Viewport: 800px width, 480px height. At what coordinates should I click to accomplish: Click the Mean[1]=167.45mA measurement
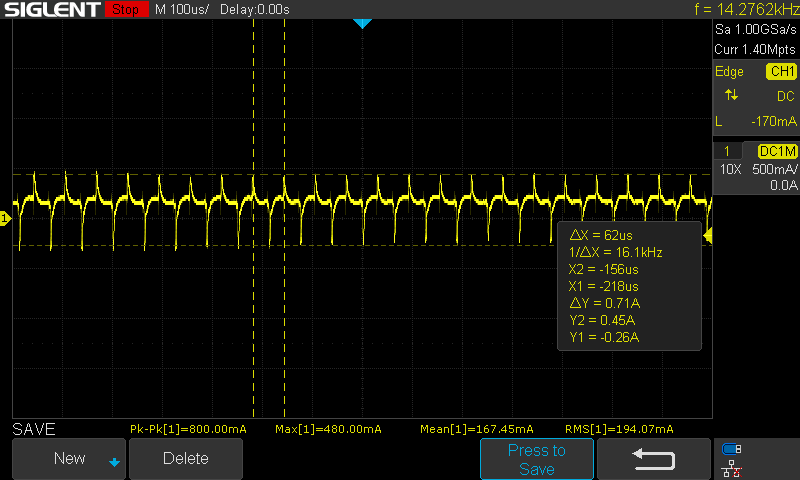pos(477,429)
